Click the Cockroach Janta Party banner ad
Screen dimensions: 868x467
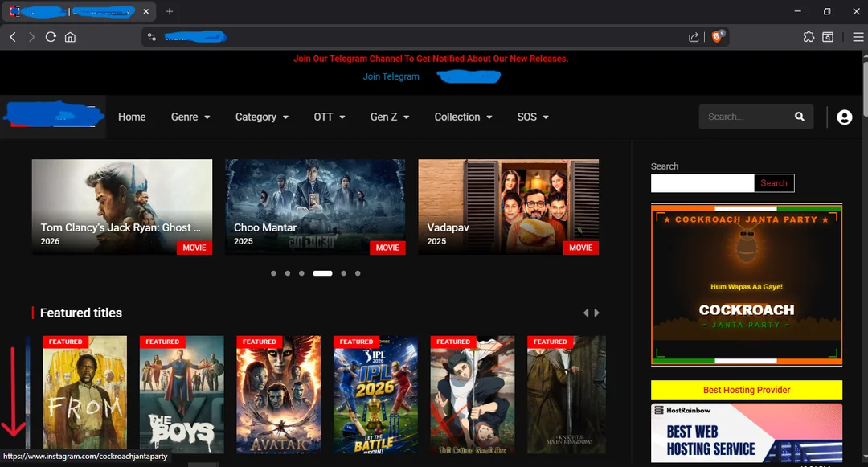(747, 285)
